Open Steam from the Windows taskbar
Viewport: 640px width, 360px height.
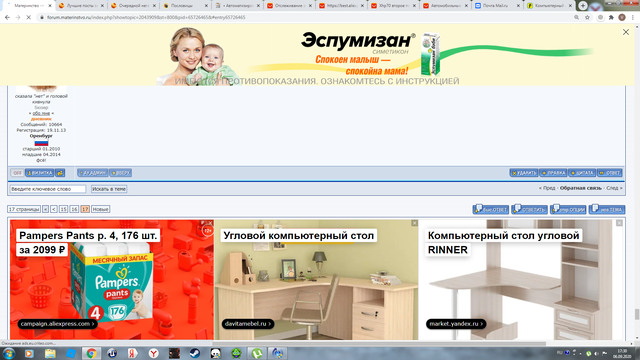[195, 353]
